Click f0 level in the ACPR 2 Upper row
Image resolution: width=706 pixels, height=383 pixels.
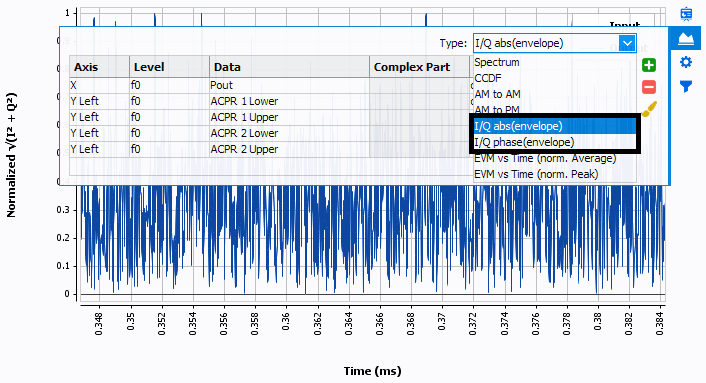click(x=170, y=149)
